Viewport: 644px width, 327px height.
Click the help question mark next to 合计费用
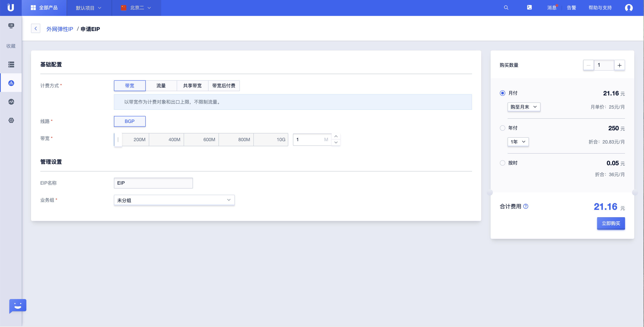(x=526, y=206)
